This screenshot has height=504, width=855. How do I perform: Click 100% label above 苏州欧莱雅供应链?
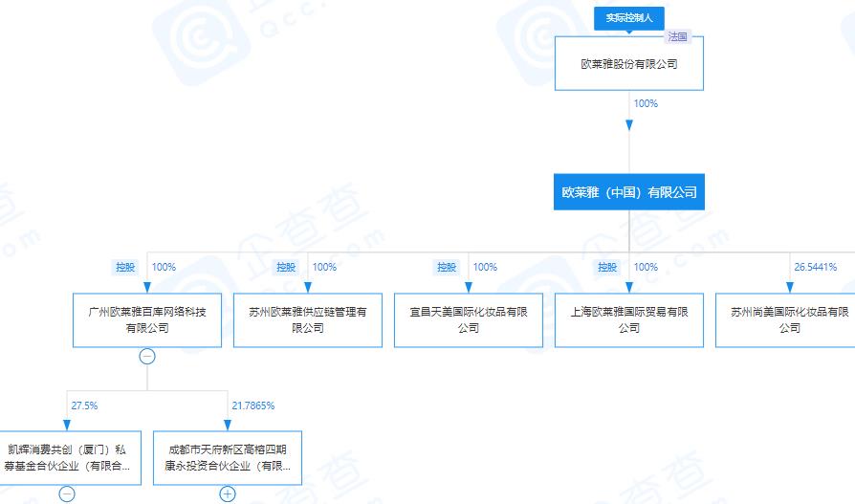[x=324, y=267]
